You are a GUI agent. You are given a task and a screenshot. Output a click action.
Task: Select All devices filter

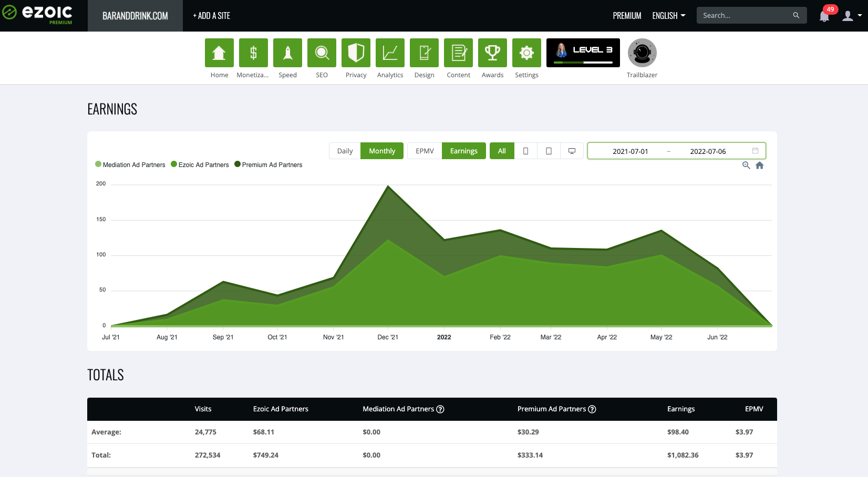pos(502,151)
